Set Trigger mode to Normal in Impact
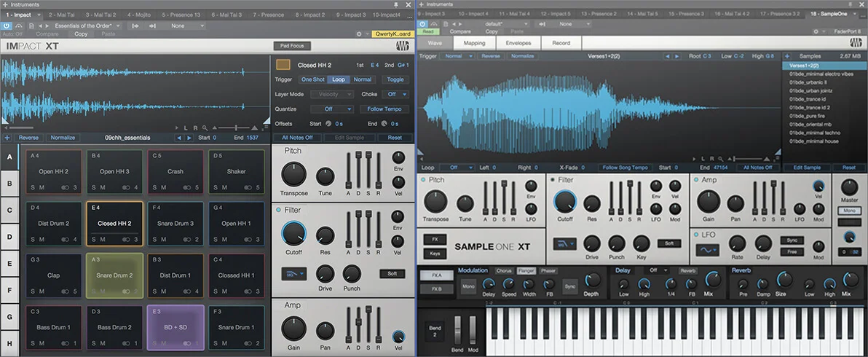Image resolution: width=868 pixels, height=357 pixels. (x=362, y=79)
